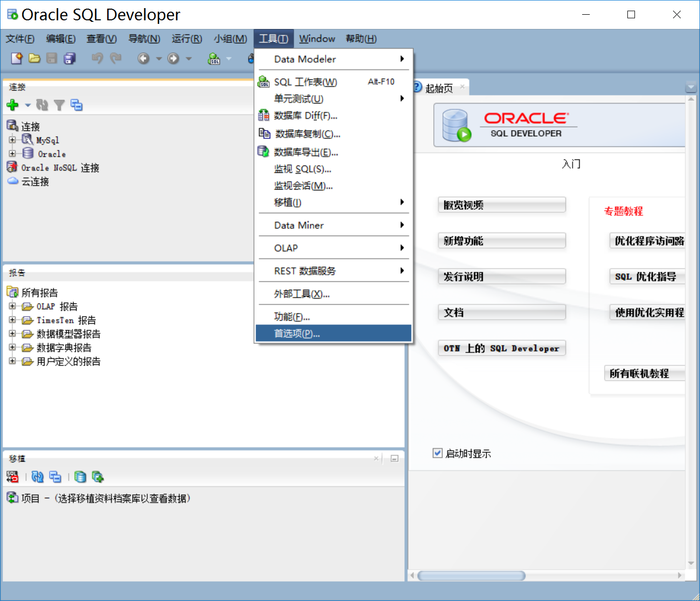Click the database repository icon in the 移植 (Migration) panel
The width and height of the screenshot is (700, 601).
pos(80,477)
